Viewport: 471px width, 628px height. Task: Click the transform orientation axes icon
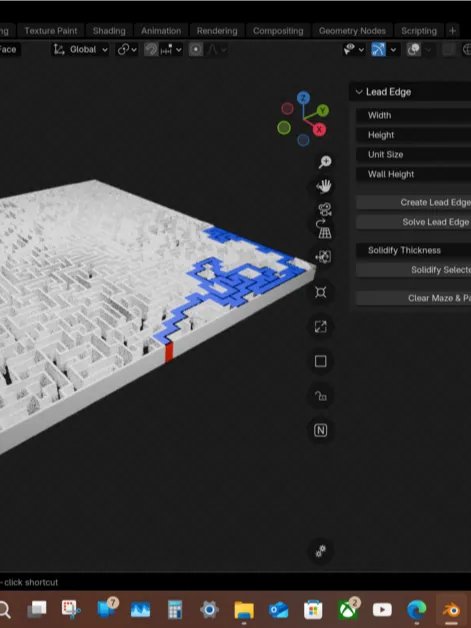point(59,50)
